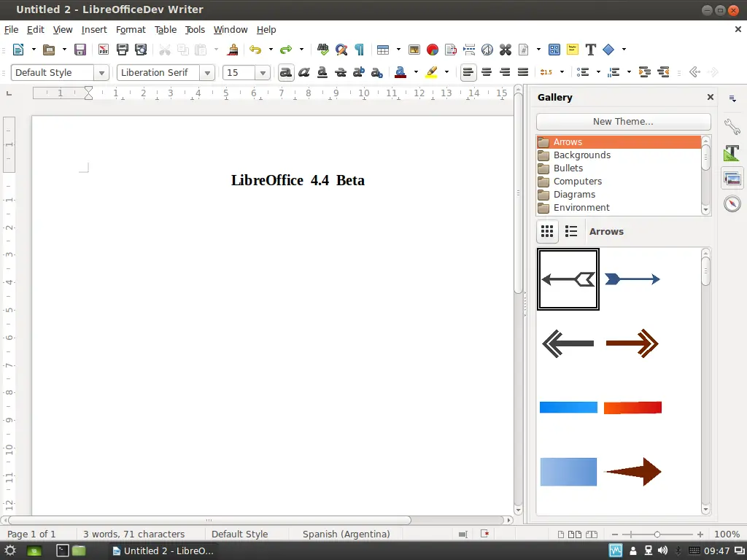Open the line spacing dropdown arrow
Viewport: 747px width, 560px height.
pyautogui.click(x=562, y=72)
